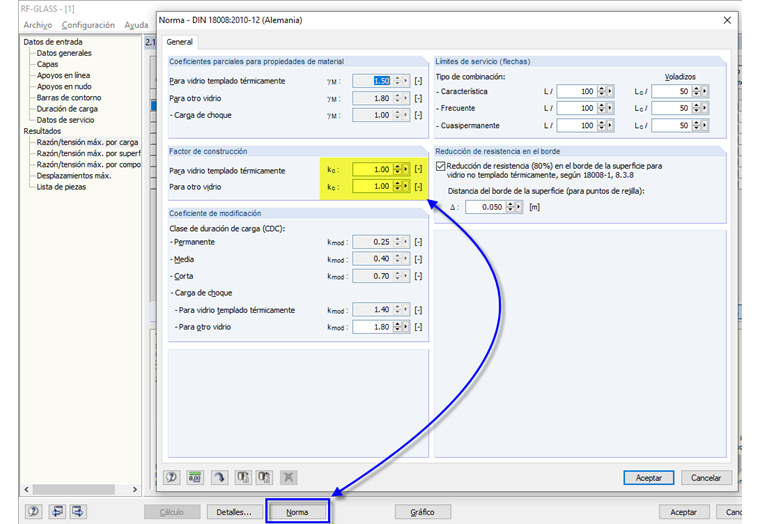This screenshot has width=760, height=524.
Task: Open arrow menu beside Característica Lc/ voladizos field
Action: [705, 91]
